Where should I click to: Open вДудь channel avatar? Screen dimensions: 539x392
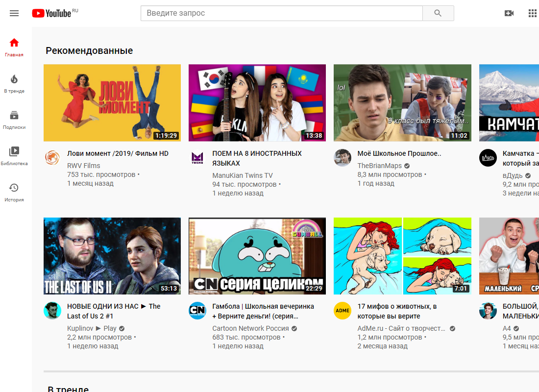(488, 157)
